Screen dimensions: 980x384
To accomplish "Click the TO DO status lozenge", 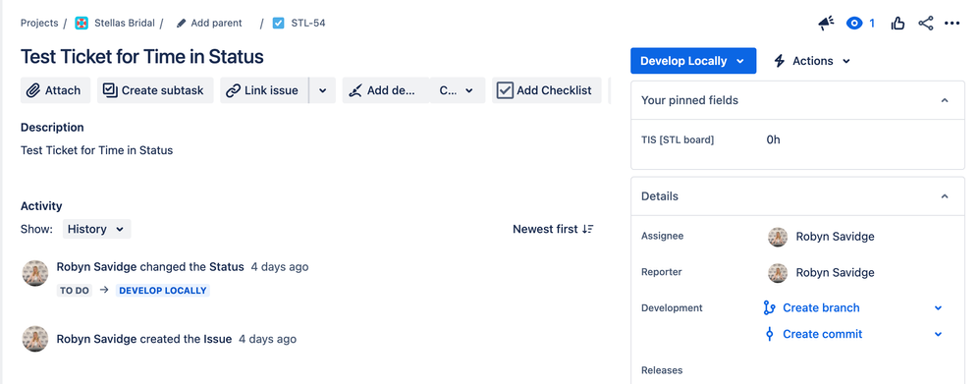I will 75,290.
